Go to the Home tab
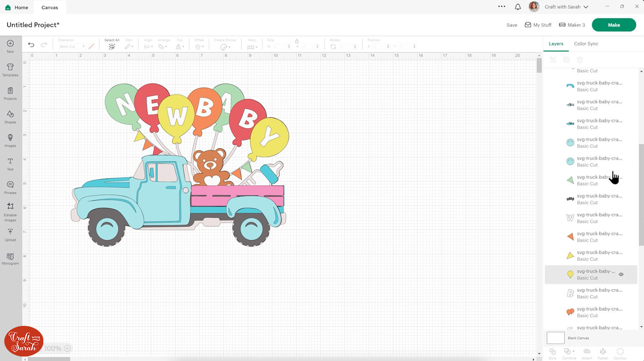 16,7
